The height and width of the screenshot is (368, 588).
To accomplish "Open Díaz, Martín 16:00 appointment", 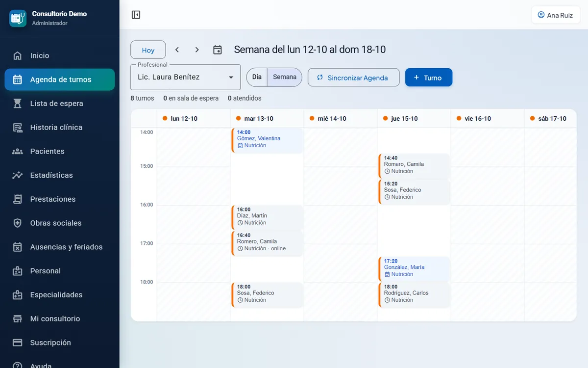I will point(268,217).
